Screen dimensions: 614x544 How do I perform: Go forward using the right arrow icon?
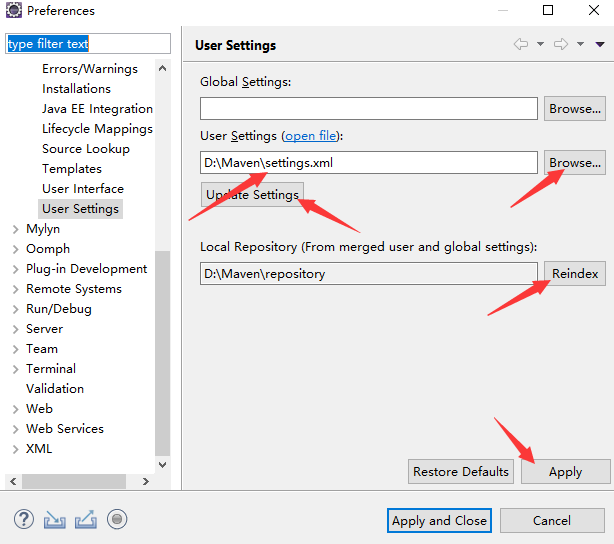pos(561,44)
